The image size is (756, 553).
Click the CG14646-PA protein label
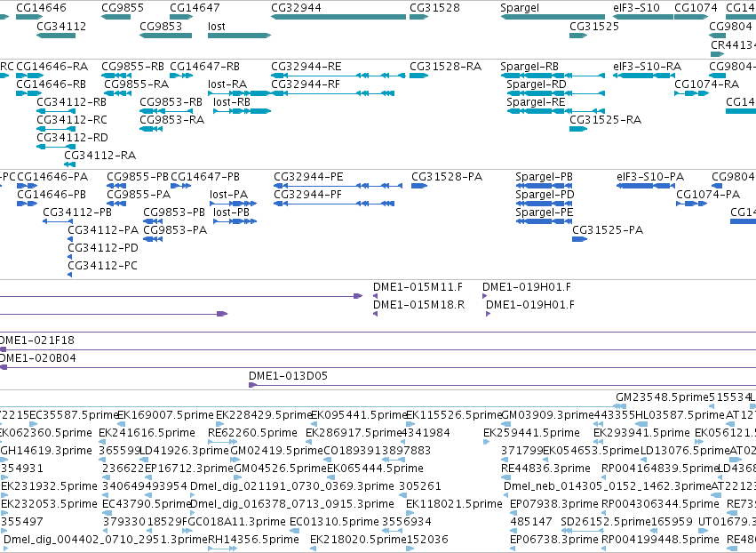52,177
